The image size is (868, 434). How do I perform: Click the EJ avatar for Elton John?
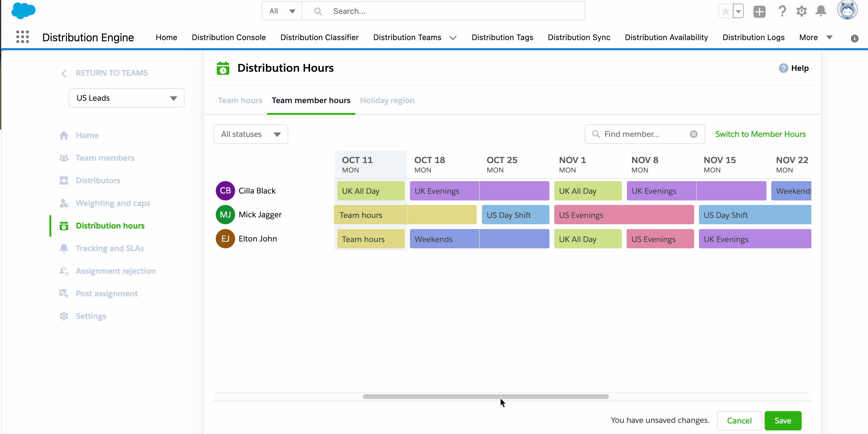(x=225, y=239)
